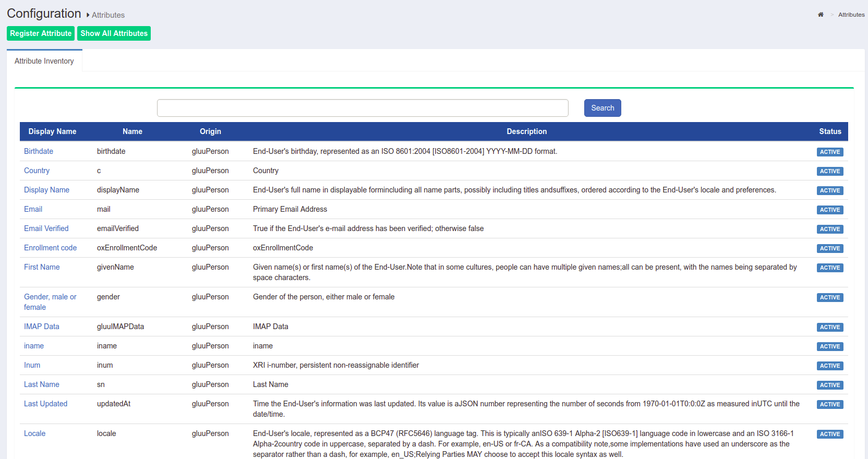Image resolution: width=868 pixels, height=459 pixels.
Task: Open the Birthdate attribute link
Action: pos(39,151)
